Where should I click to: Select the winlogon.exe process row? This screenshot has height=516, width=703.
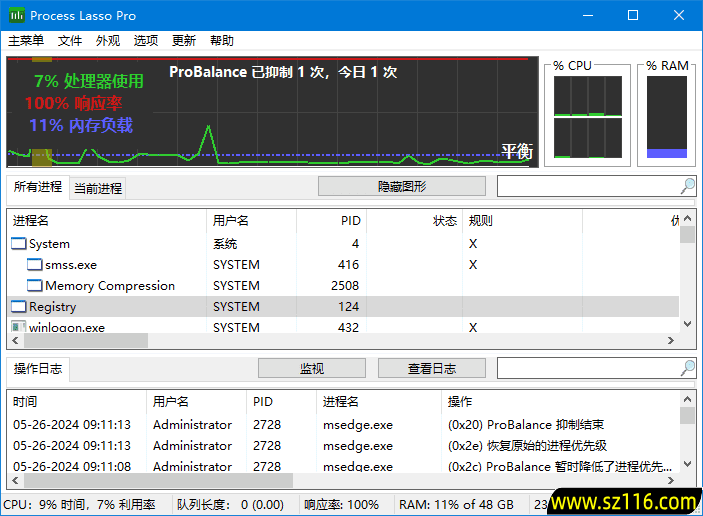tap(343, 325)
